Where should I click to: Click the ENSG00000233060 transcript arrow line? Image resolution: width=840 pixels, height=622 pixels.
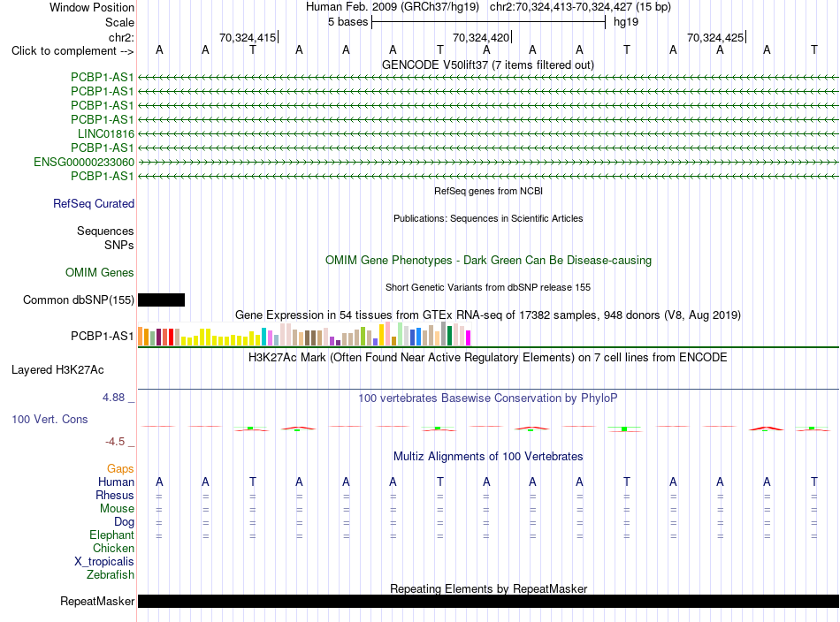pos(488,163)
